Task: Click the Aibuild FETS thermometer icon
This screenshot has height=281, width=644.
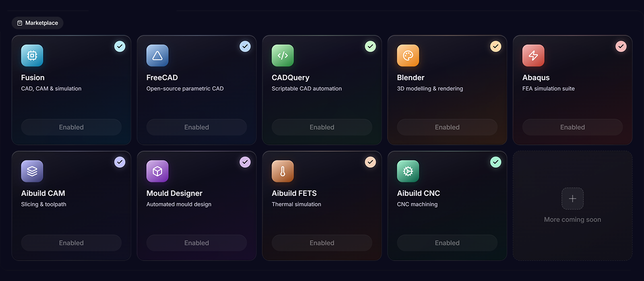Action: tap(282, 171)
